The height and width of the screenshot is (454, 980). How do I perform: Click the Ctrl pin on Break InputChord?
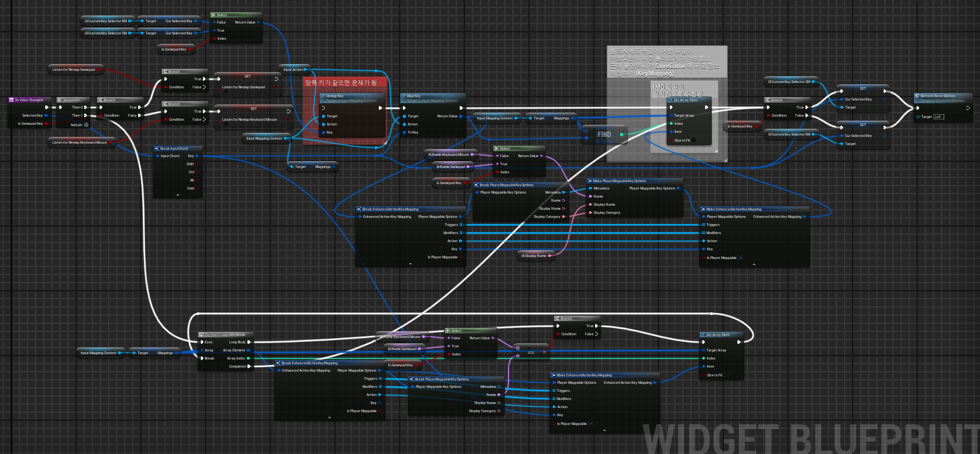[x=196, y=172]
